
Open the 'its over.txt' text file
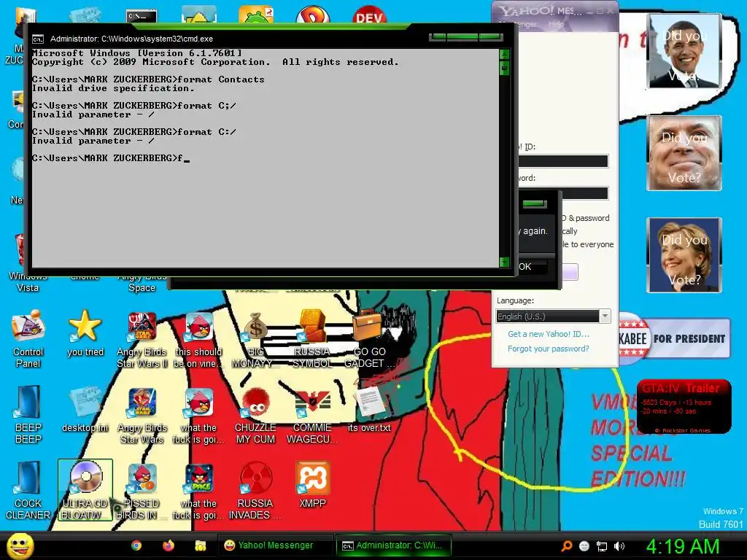pos(369,410)
